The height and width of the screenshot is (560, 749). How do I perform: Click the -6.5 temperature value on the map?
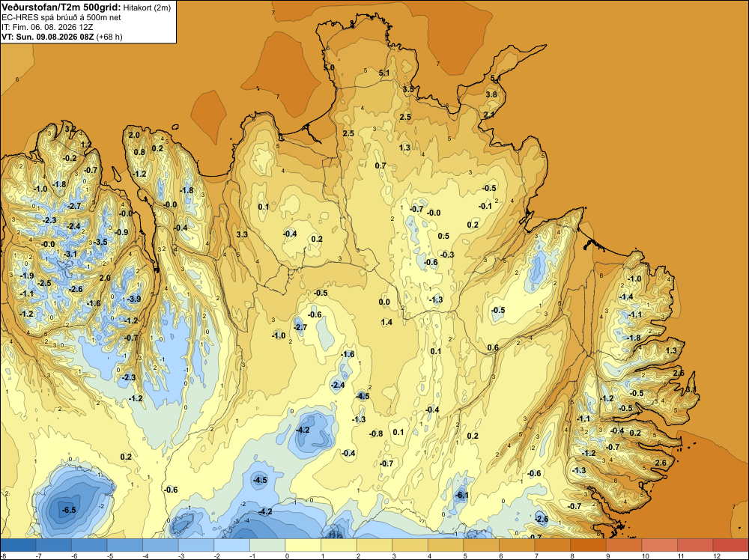click(69, 510)
